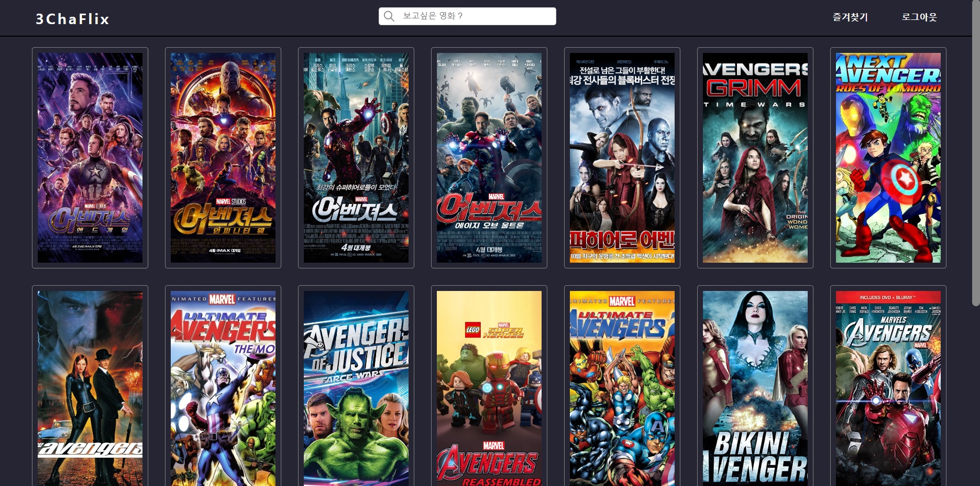Click 로그아웃 to log out
The height and width of the screenshot is (486, 980).
pos(919,17)
